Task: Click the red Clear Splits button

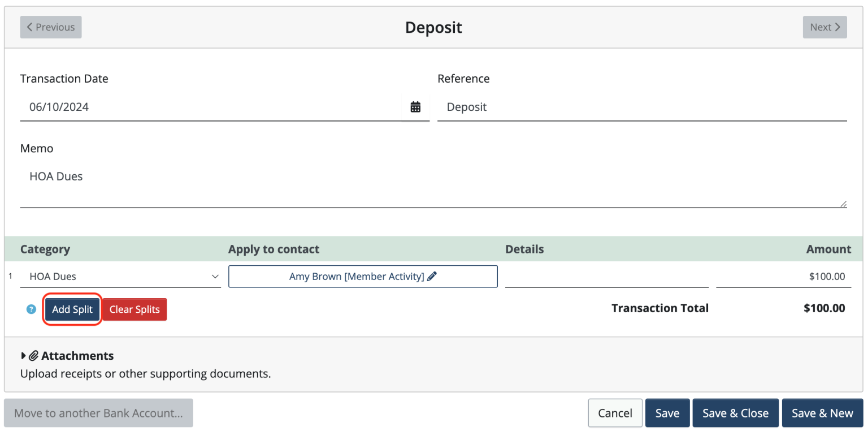Action: coord(134,309)
